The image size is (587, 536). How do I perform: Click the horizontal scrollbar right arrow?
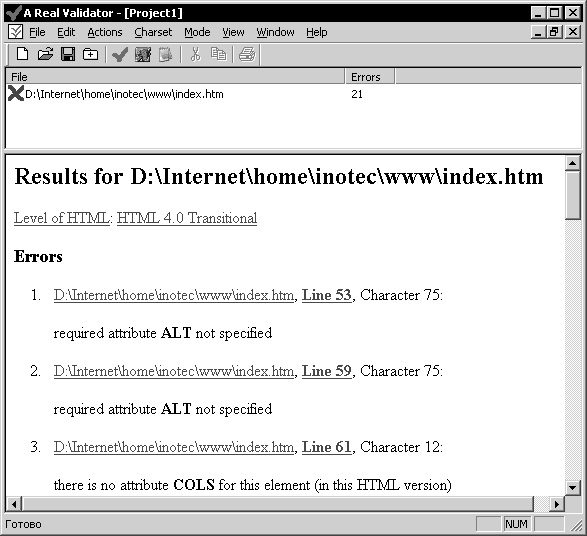(557, 504)
